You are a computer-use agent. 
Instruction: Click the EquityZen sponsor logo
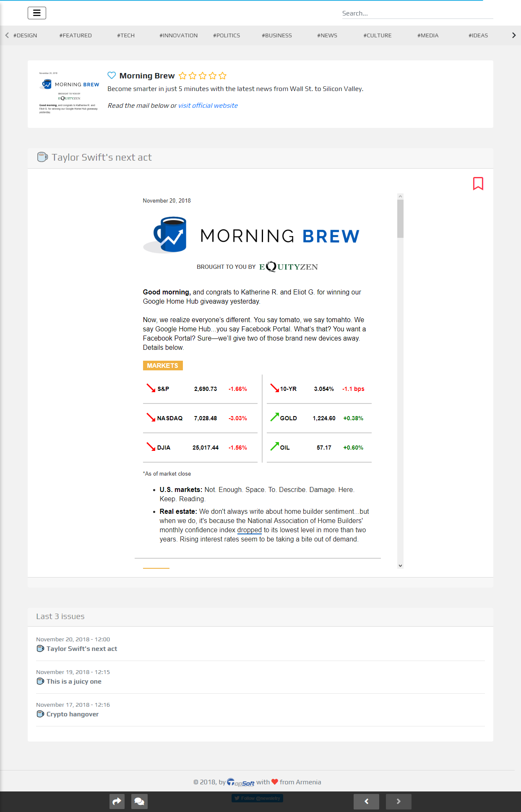point(289,267)
